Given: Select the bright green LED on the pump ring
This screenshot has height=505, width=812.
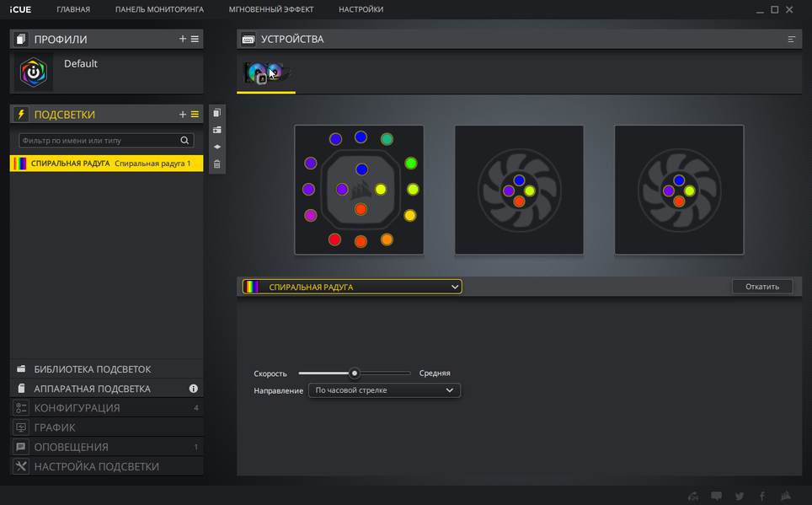Looking at the screenshot, I should pyautogui.click(x=411, y=164).
